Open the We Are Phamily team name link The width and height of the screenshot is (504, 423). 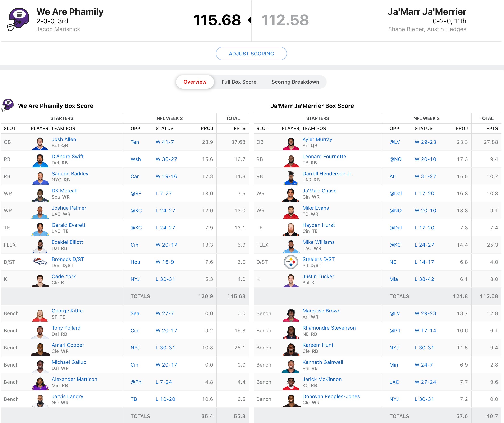click(x=70, y=11)
